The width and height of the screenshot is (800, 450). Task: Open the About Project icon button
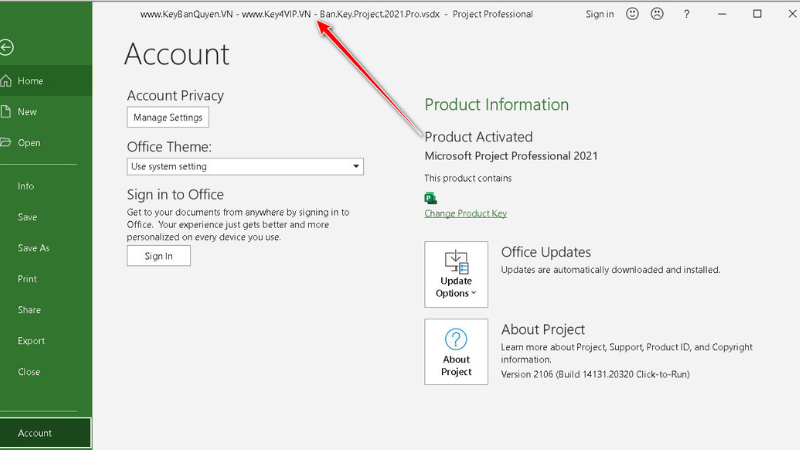click(456, 351)
